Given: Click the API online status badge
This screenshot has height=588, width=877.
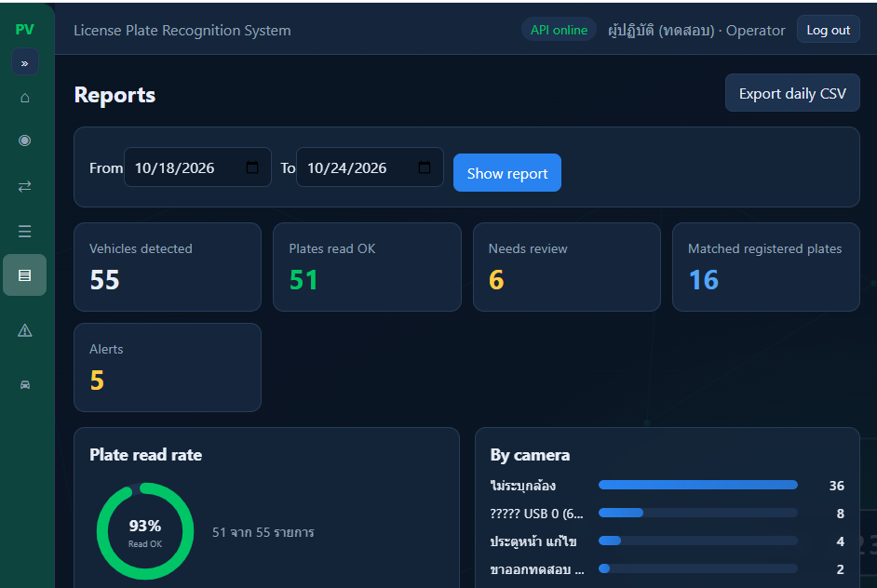Looking at the screenshot, I should (x=559, y=30).
